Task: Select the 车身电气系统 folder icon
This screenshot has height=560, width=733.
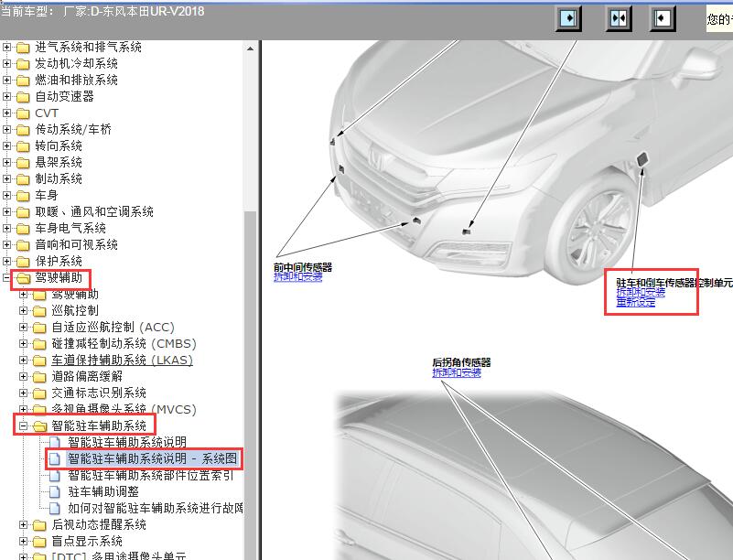Action: tap(23, 229)
